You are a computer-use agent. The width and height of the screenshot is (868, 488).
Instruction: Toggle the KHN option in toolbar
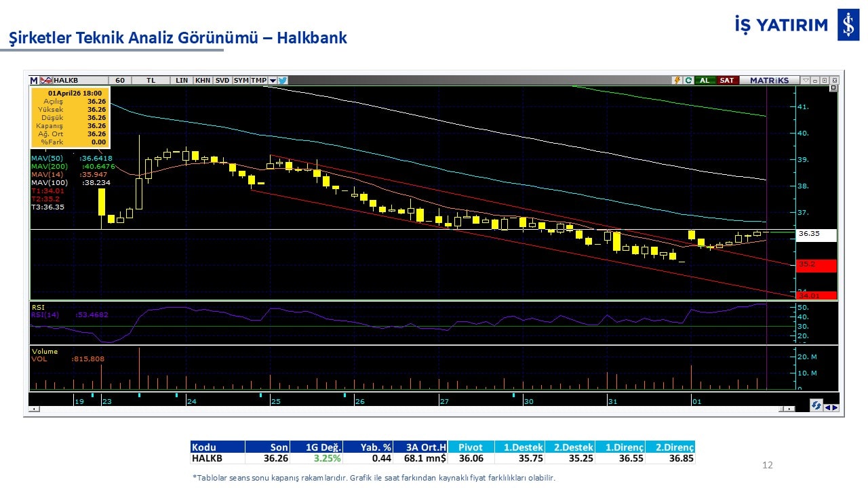(202, 80)
